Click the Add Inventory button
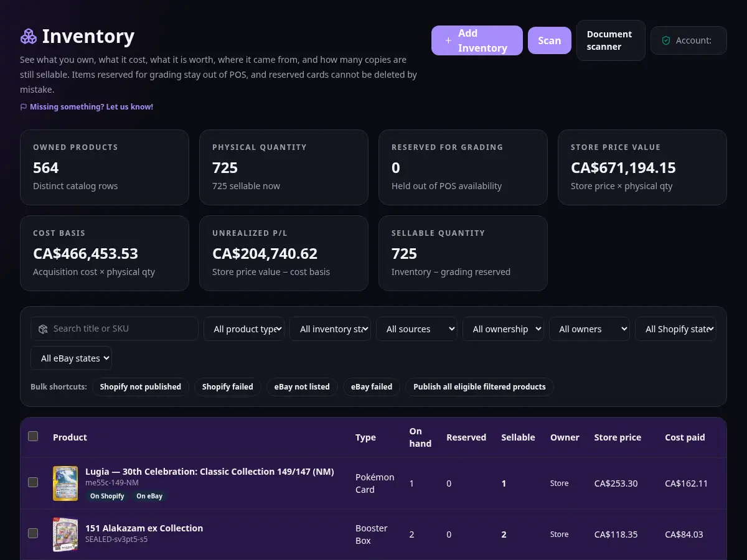Image resolution: width=747 pixels, height=560 pixels. click(477, 40)
